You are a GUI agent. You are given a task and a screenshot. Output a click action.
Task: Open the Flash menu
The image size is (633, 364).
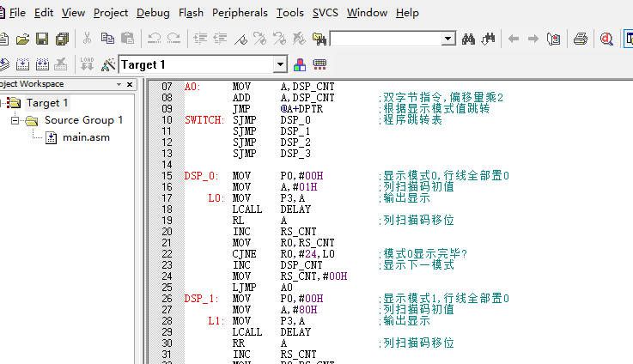click(x=191, y=13)
